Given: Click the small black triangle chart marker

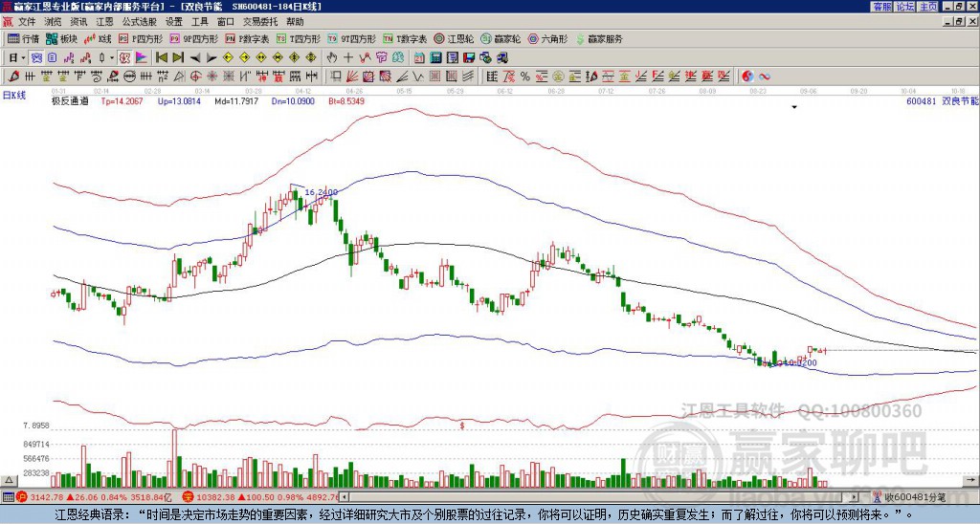Looking at the screenshot, I should click(794, 107).
